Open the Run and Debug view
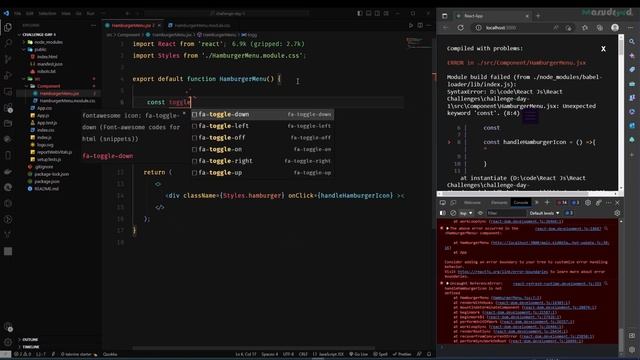The width and height of the screenshot is (640, 360). coord(8,76)
